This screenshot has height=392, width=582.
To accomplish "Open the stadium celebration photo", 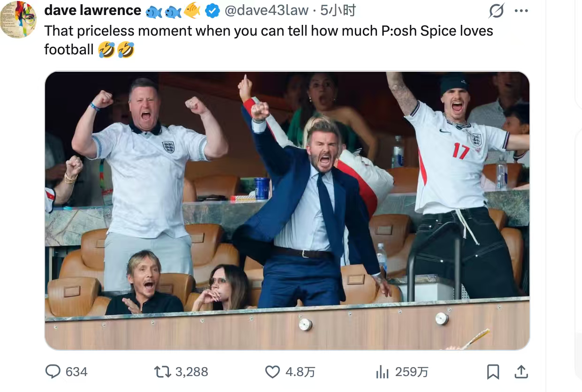I will [x=287, y=211].
